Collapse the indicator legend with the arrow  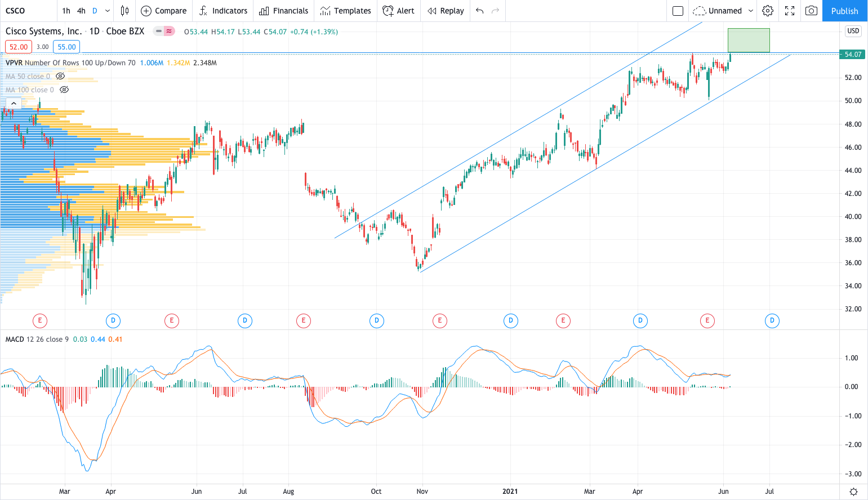14,104
